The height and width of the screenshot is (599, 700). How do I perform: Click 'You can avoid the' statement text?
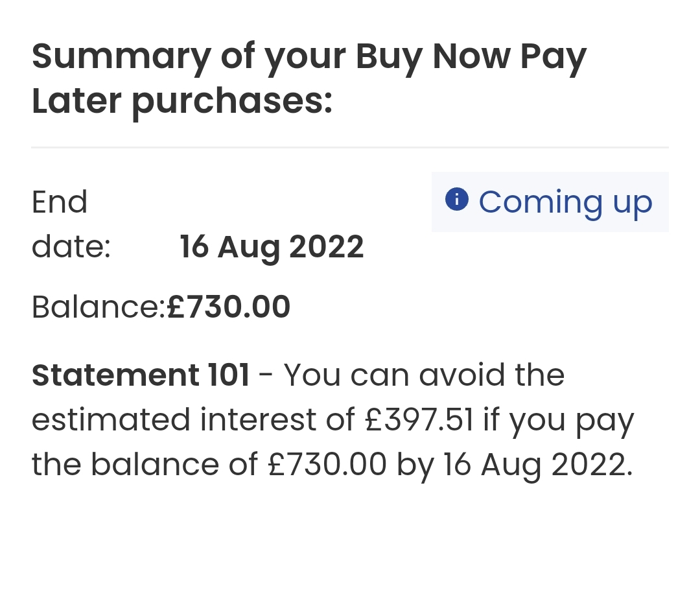[424, 375]
